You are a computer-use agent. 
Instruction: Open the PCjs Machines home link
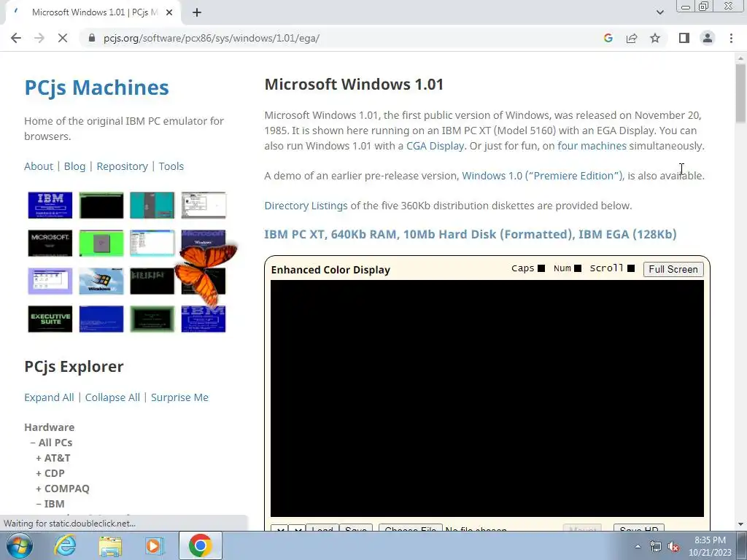pyautogui.click(x=97, y=87)
